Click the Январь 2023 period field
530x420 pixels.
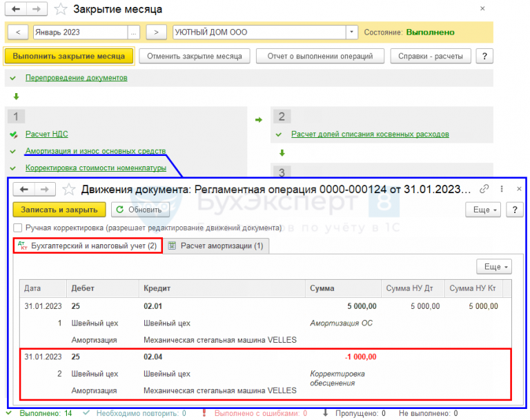(x=81, y=32)
